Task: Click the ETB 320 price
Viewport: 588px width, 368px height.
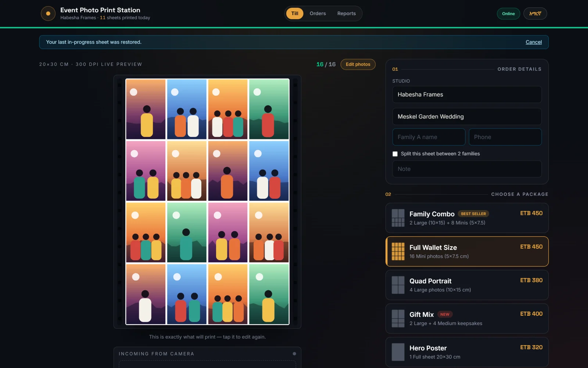Action: [531, 347]
